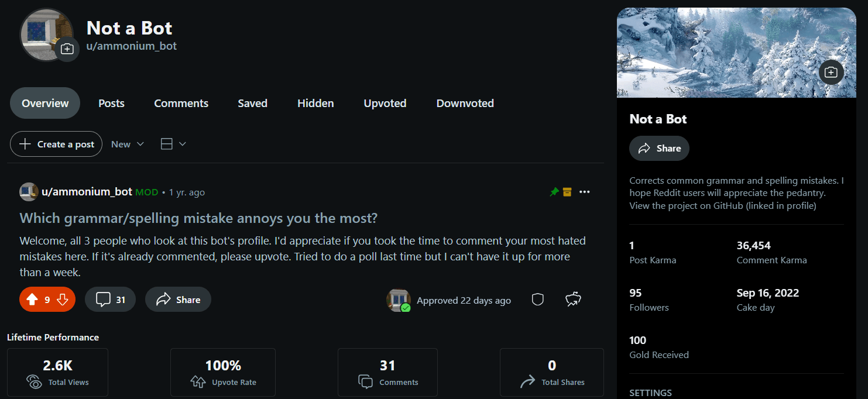Click the icon right of the mod shield
This screenshot has width=868, height=399.
[x=573, y=300]
